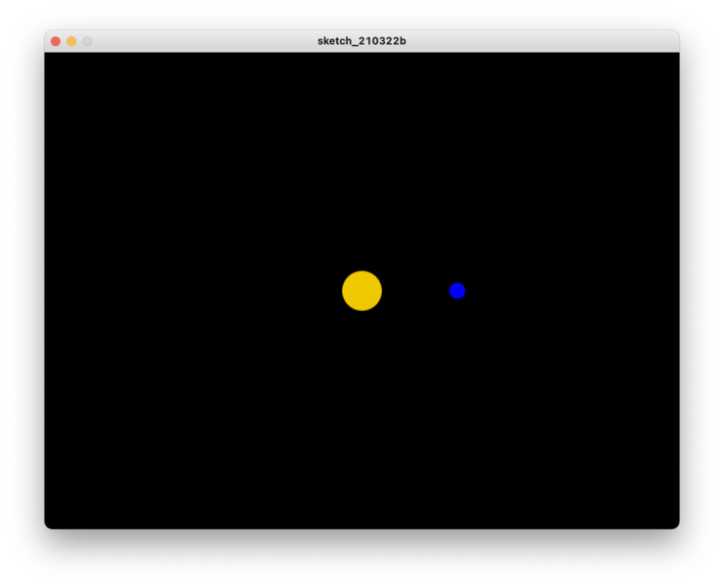The height and width of the screenshot is (588, 724).
Task: Click the disabled gray zoom button
Action: click(87, 41)
